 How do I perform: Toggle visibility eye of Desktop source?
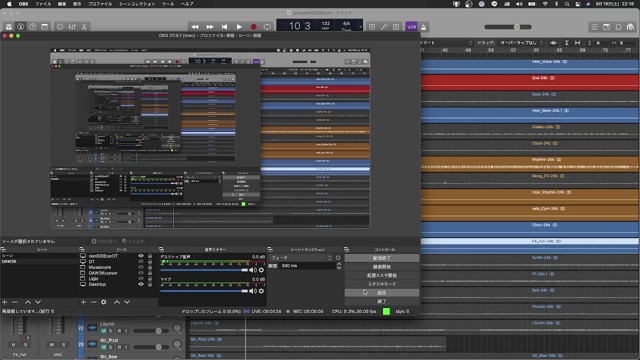[141, 284]
